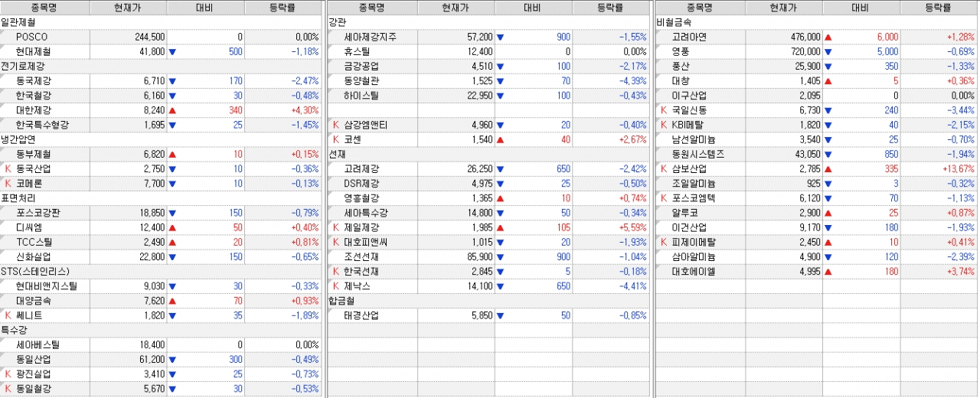Click the 720,000 current price cell
This screenshot has height=398, width=980.
(x=784, y=52)
